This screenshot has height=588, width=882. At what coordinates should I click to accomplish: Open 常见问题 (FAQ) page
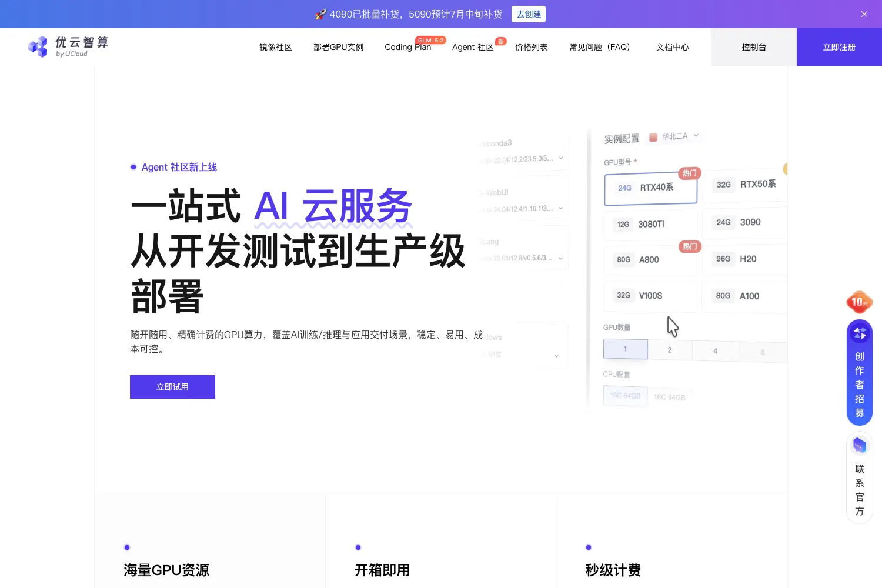tap(600, 47)
